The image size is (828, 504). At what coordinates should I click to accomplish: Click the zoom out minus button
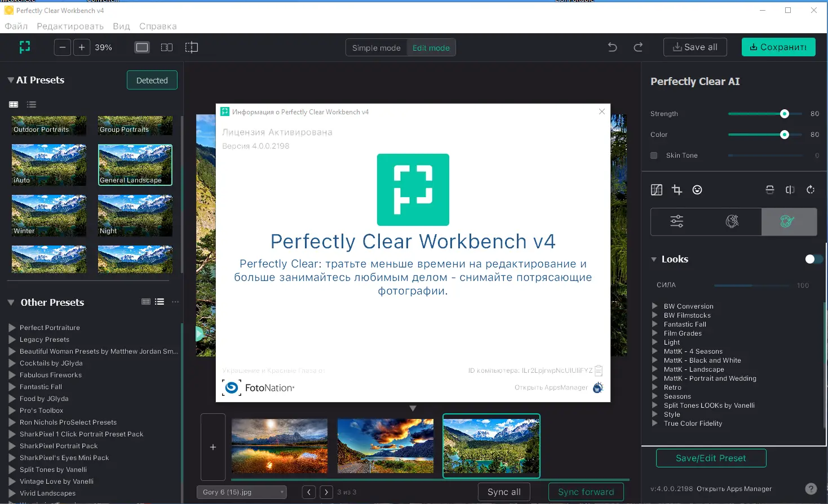[62, 47]
